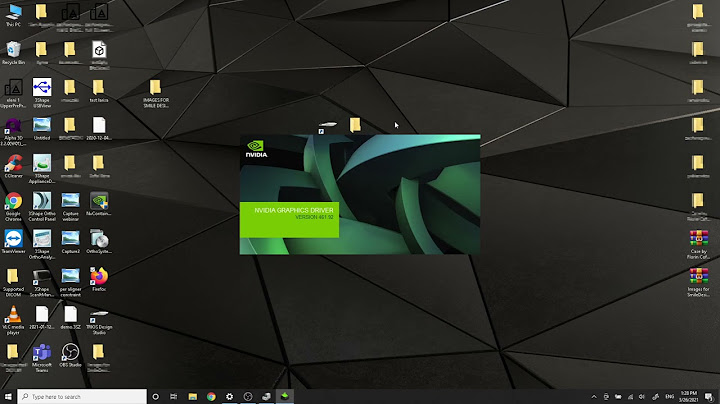Launch CCleaner from desktop
This screenshot has height=404, width=720.
pyautogui.click(x=13, y=166)
